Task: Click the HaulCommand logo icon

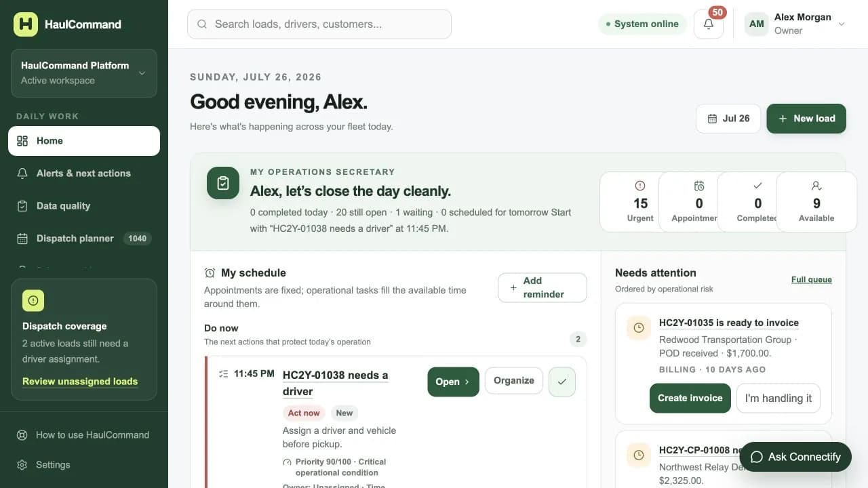Action: 26,24
